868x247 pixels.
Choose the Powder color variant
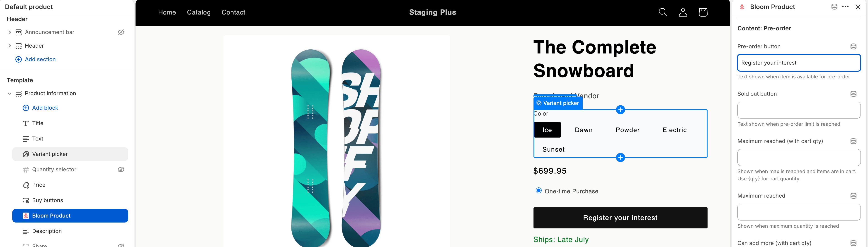627,130
